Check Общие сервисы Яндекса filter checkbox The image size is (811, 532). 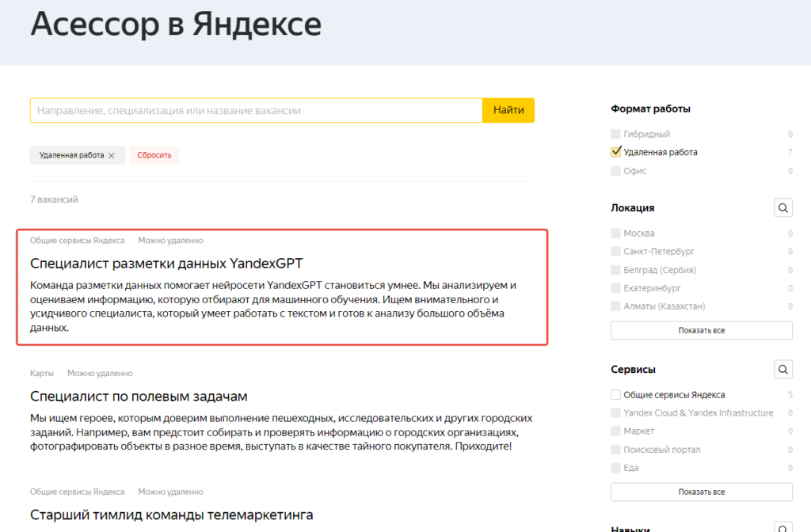coord(615,394)
